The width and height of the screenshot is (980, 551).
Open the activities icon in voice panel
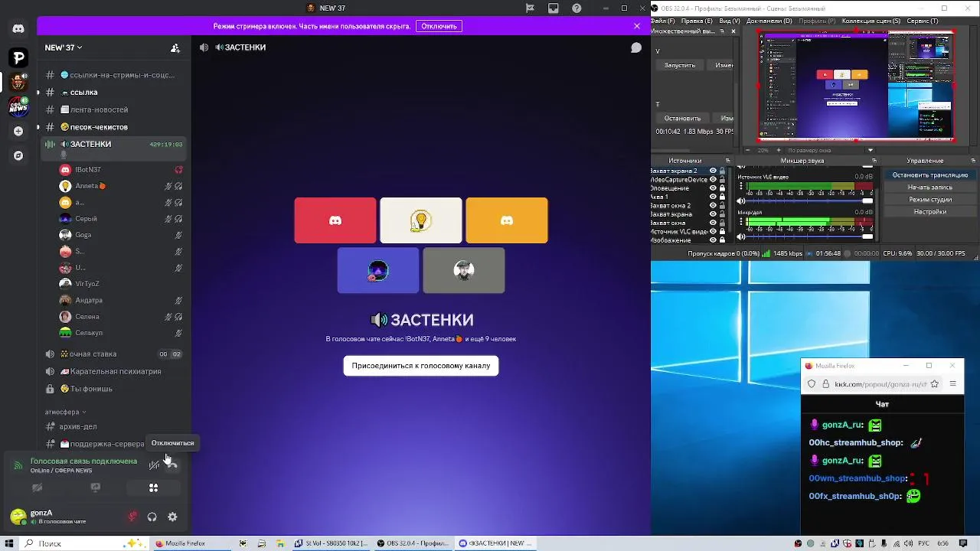pos(154,487)
